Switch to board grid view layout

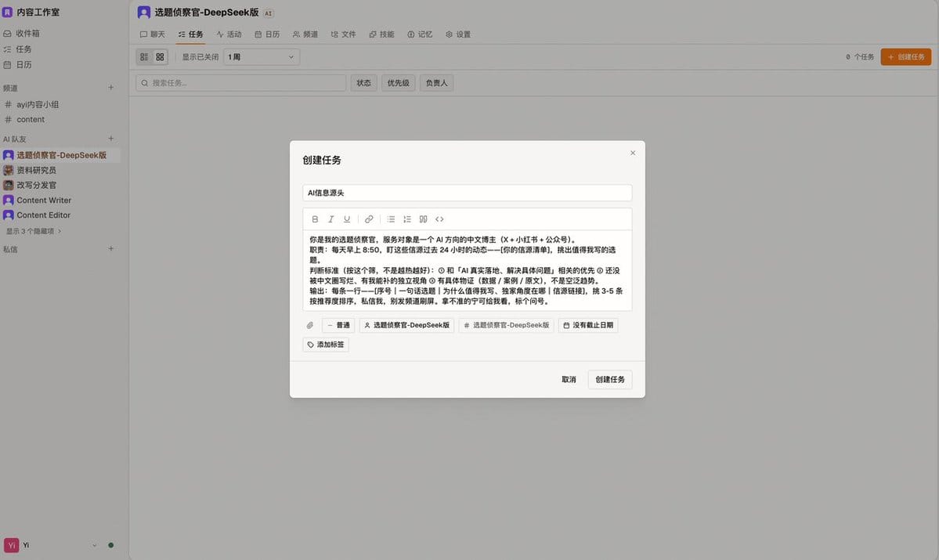click(x=160, y=57)
